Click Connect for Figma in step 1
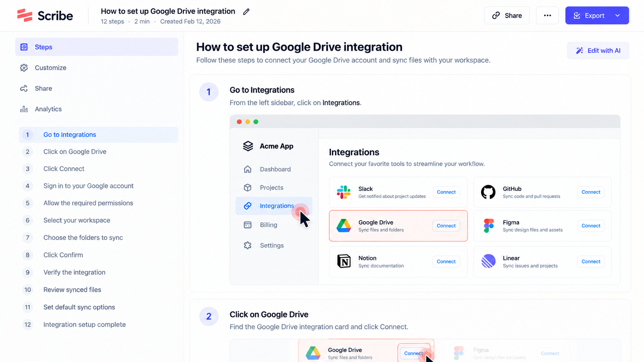 pos(591,226)
